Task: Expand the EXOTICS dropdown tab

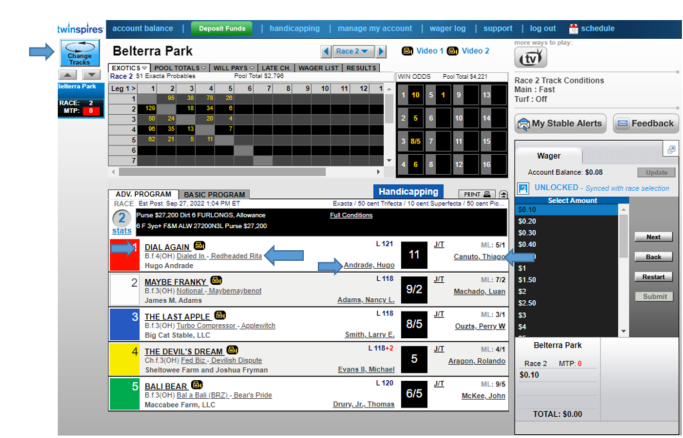Action: point(129,68)
